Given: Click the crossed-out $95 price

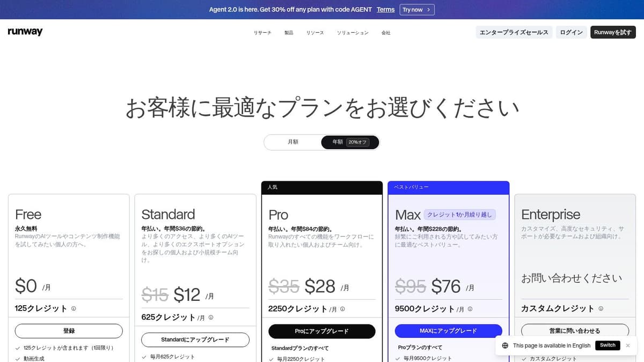Looking at the screenshot, I should tap(411, 286).
